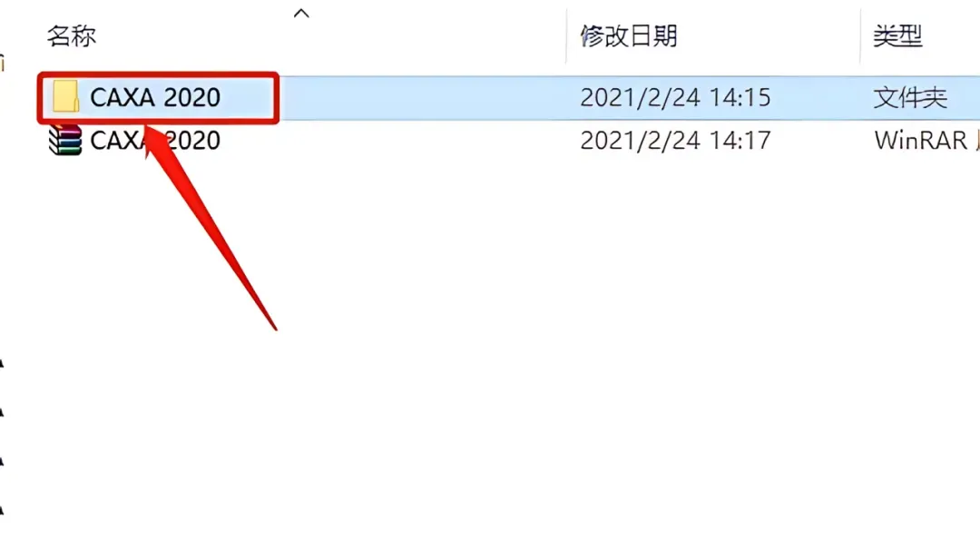Select the CAXA 2020 folder name text

[x=155, y=97]
